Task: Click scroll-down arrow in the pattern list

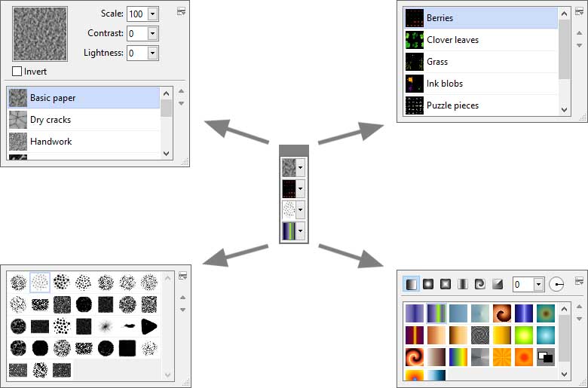Action: 564,110
